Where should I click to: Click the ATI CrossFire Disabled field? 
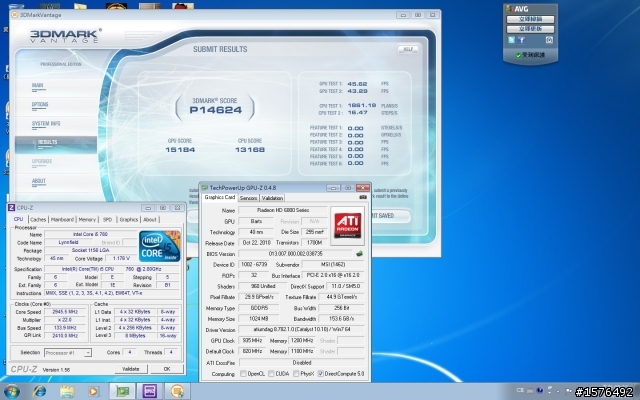(x=302, y=362)
